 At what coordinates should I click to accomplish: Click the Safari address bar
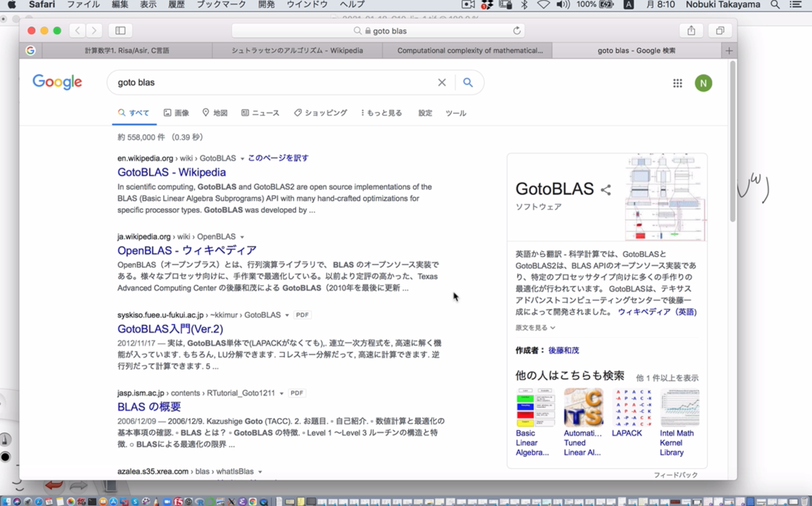coord(378,31)
